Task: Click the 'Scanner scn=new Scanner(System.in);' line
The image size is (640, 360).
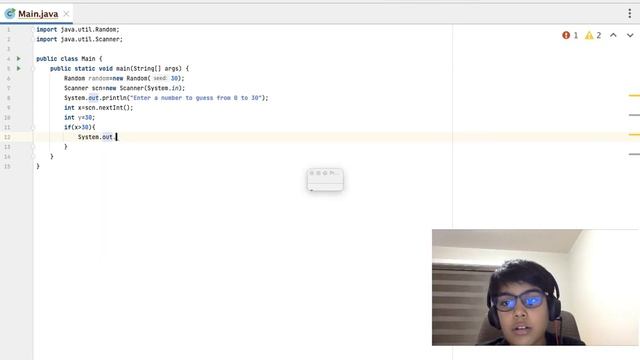Action: [124, 88]
